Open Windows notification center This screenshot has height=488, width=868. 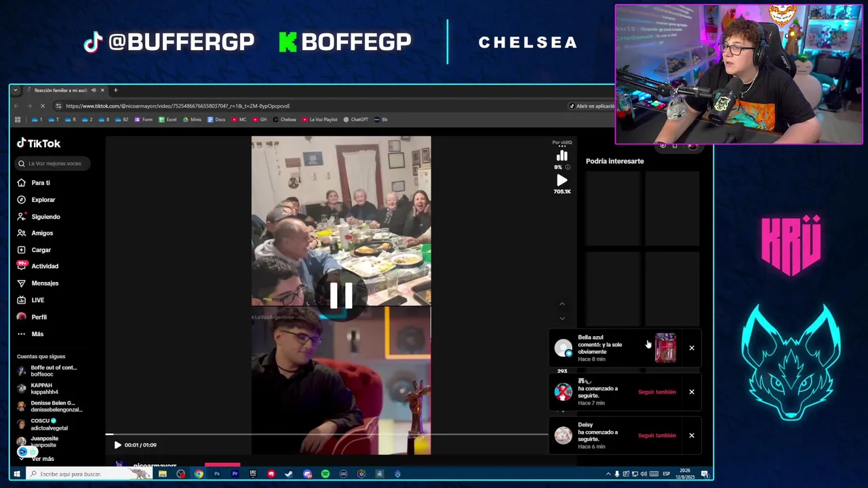705,474
